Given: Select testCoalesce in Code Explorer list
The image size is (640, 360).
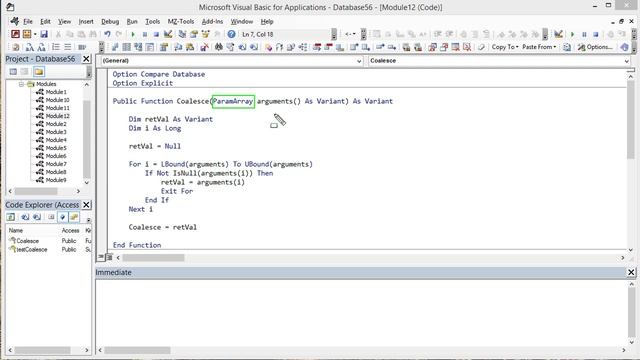Looking at the screenshot, I should click(31, 249).
